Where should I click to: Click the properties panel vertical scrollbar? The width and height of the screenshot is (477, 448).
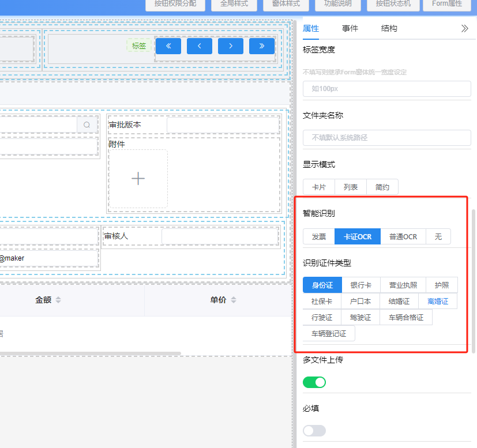pos(474,281)
